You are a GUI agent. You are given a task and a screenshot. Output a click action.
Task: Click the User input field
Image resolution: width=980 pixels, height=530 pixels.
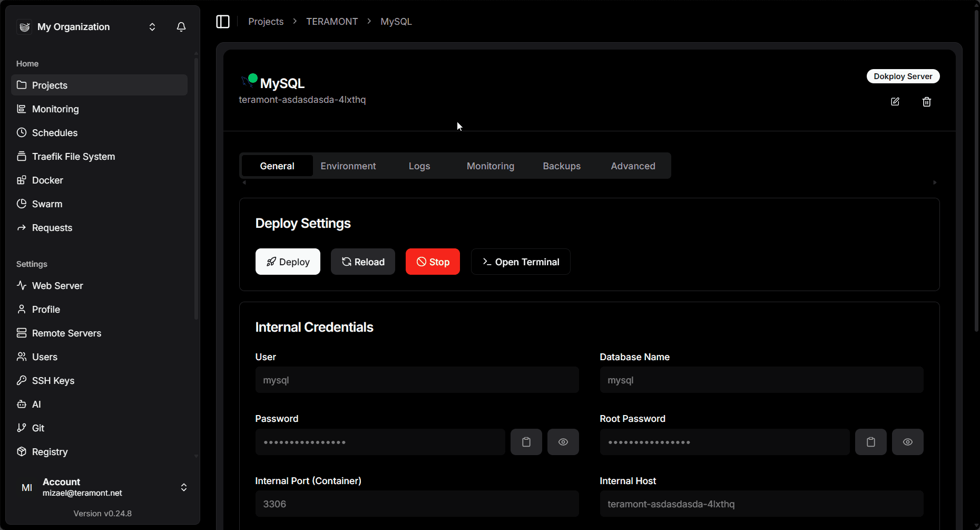417,380
